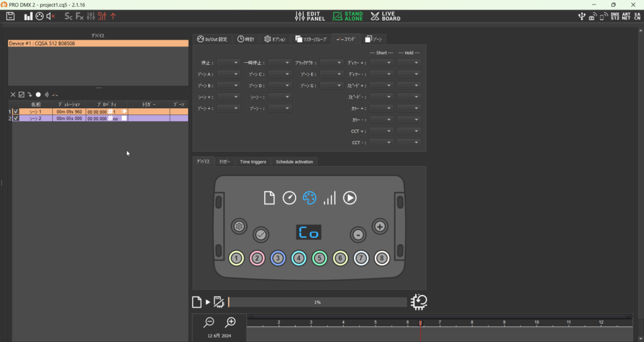Open the Time triggers tab
This screenshot has height=342, width=644.
click(253, 162)
